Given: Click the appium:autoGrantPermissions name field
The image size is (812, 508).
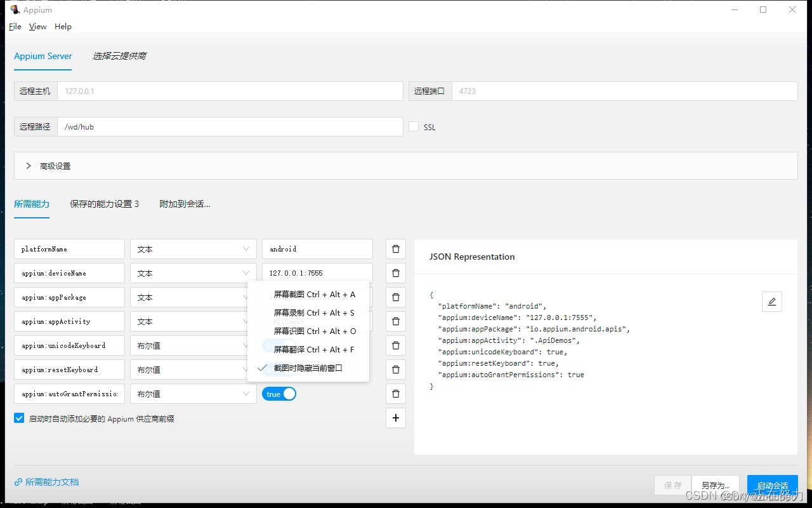Looking at the screenshot, I should [70, 394].
